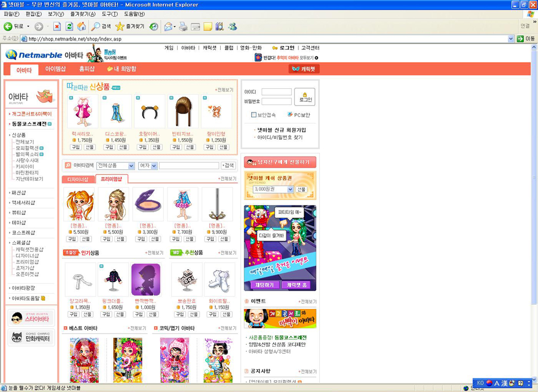Viewport: 538px width, 392px height.
Task: Enable the 보안접속 checkbox
Action: tap(254, 115)
